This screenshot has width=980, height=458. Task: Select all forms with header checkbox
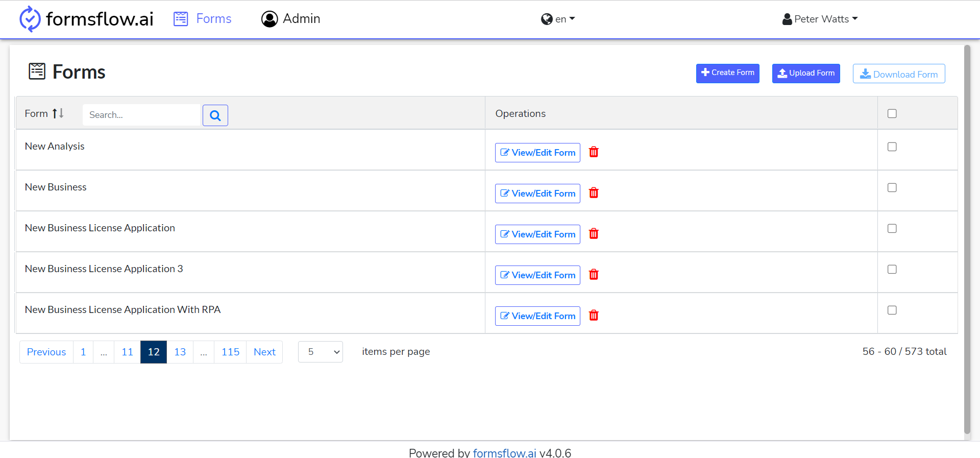892,113
